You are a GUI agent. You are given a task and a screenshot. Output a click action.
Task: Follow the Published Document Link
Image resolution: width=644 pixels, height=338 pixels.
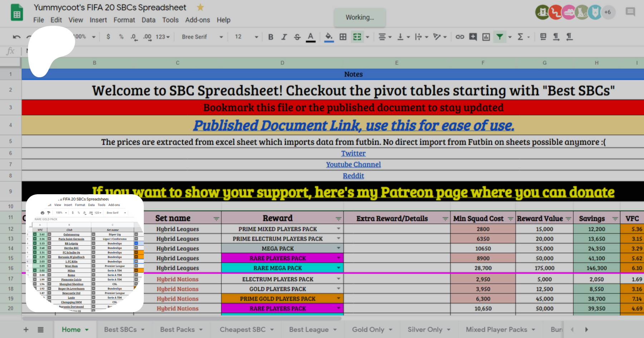tap(353, 126)
